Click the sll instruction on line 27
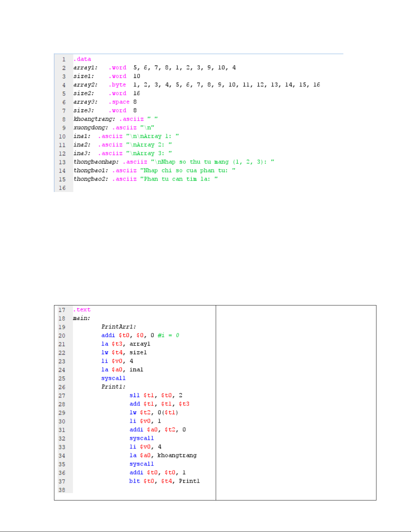 pos(135,395)
